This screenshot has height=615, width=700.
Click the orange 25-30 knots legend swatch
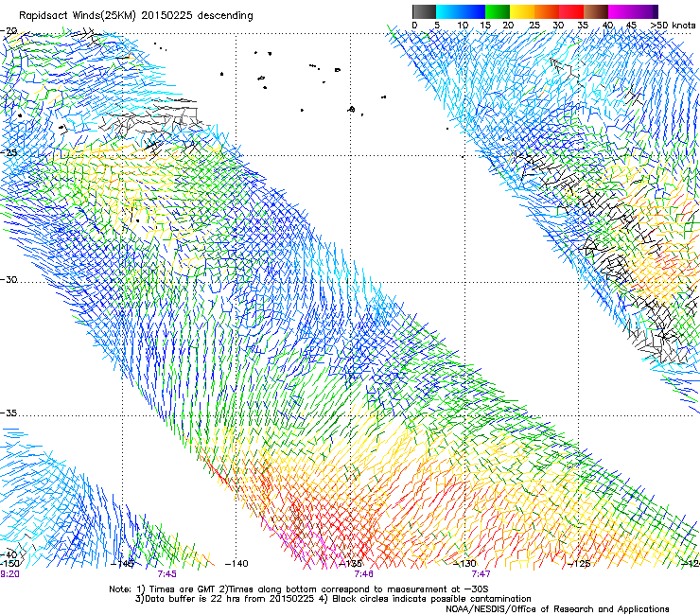547,11
